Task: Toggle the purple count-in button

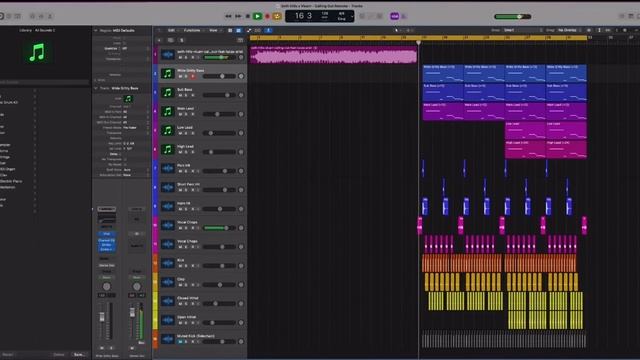Action: point(394,16)
